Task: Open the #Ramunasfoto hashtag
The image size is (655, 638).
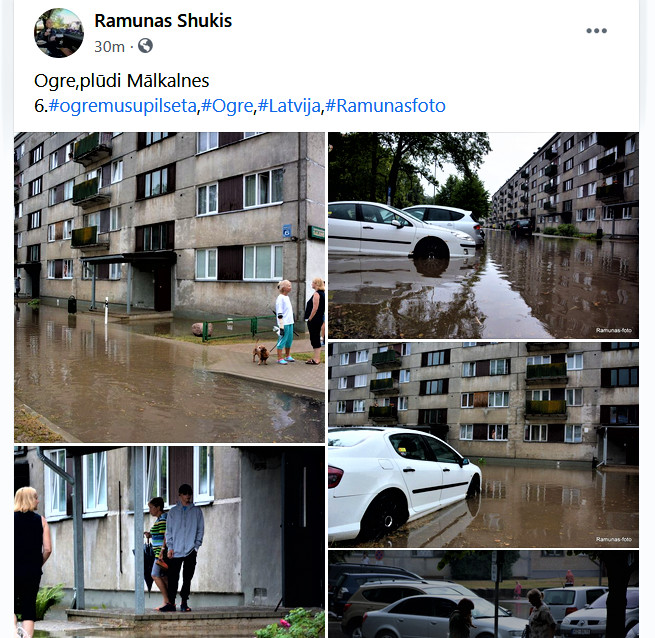Action: [385, 105]
